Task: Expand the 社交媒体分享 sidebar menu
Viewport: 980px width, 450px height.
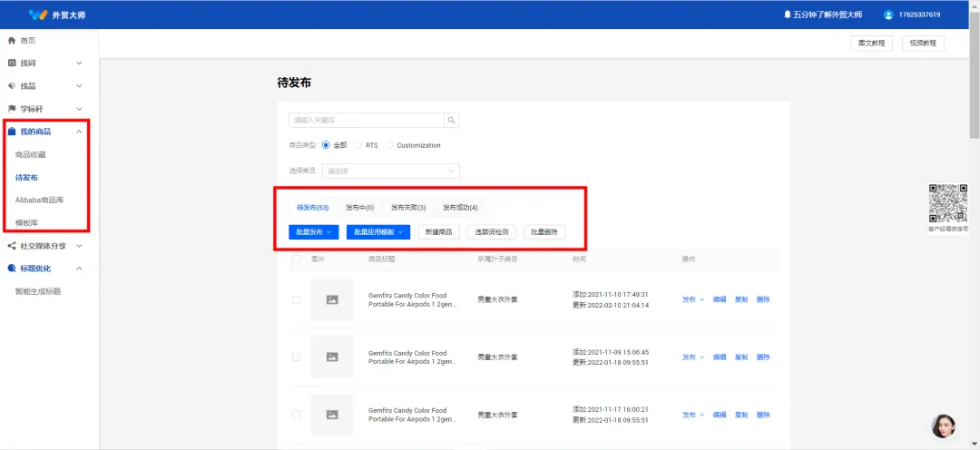Action: click(x=79, y=246)
